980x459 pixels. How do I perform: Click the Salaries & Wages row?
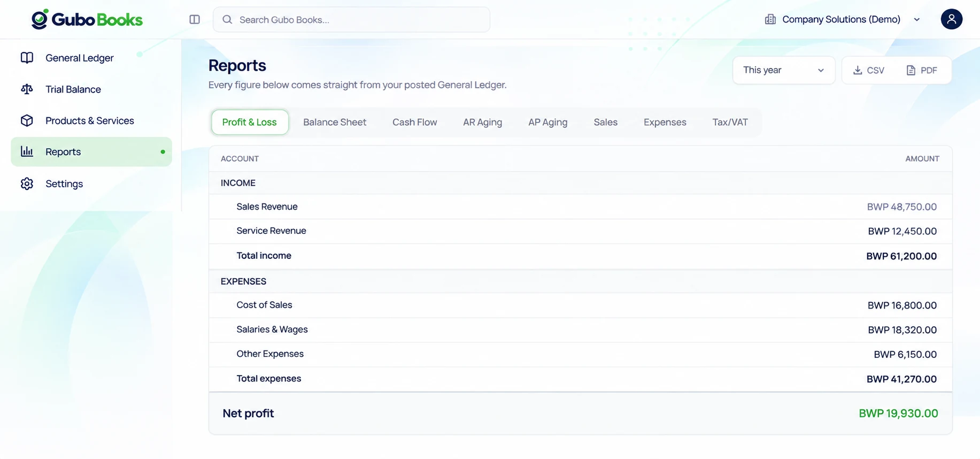pos(580,330)
